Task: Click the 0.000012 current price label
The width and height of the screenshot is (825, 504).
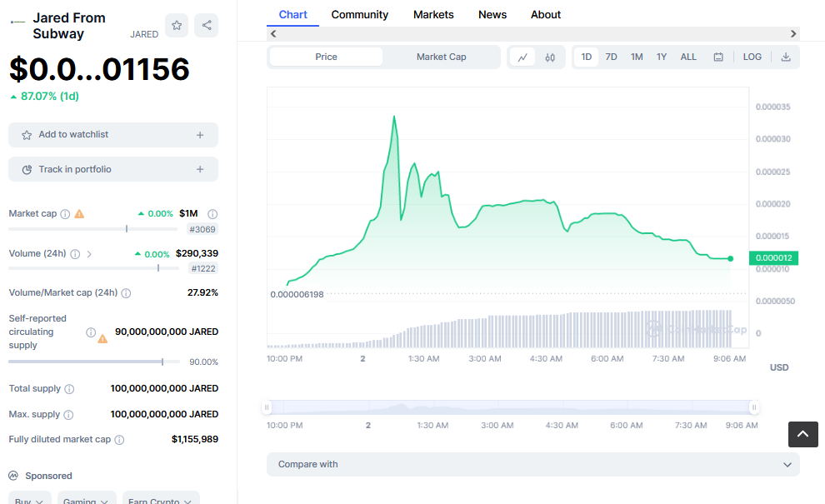Action: click(773, 257)
